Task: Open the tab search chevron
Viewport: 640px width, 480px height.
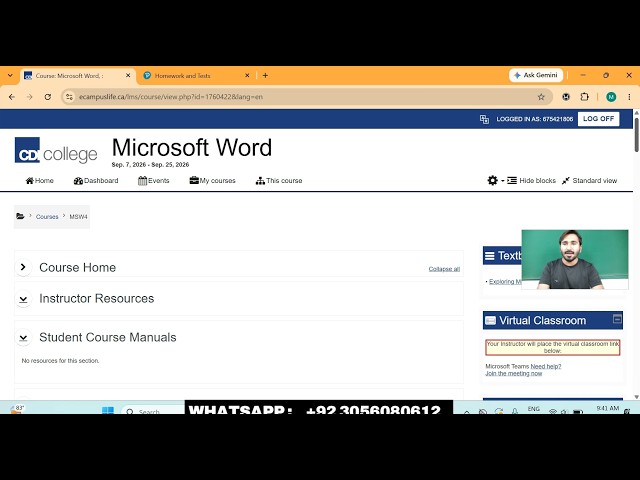Action: (10, 75)
